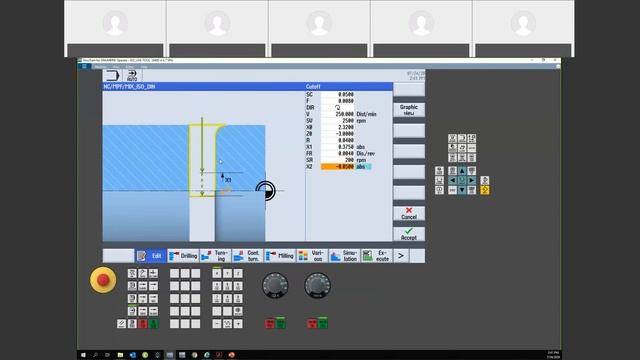Image resolution: width=640 pixels, height=360 pixels.
Task: Cancel the Cutoff cycle input
Action: pos(409,213)
